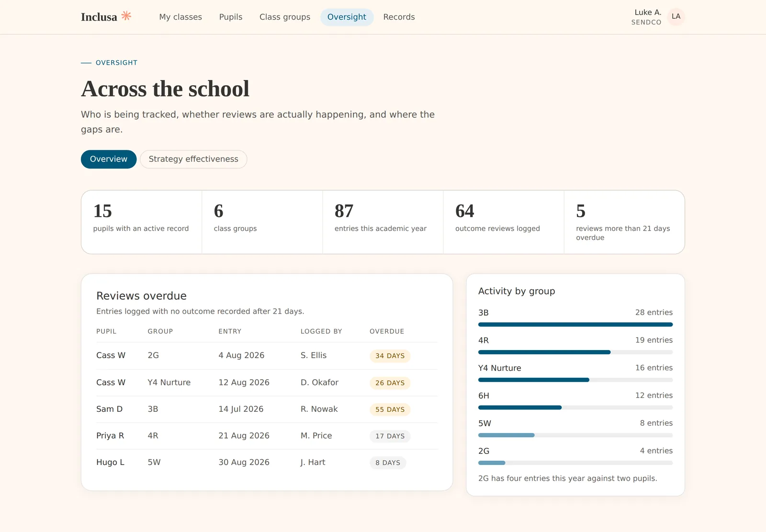The height and width of the screenshot is (532, 766).
Task: Select 'Priya R' pupil name
Action: pyautogui.click(x=110, y=436)
